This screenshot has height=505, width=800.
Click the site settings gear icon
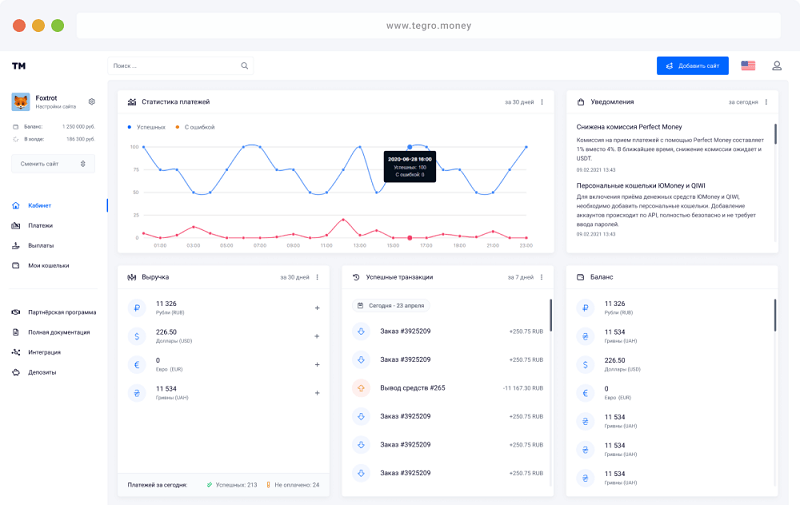pos(92,101)
